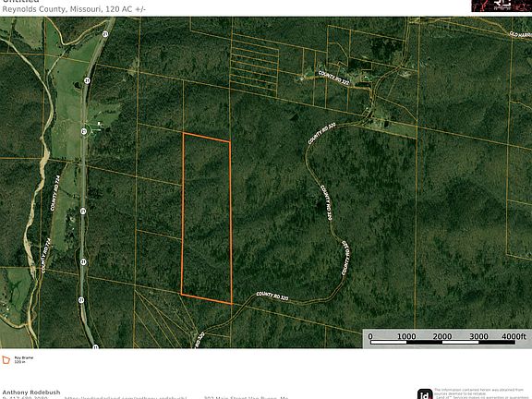Click the Highway 21 shield just above the scale bar level
532x399 pixels.
tap(81, 300)
